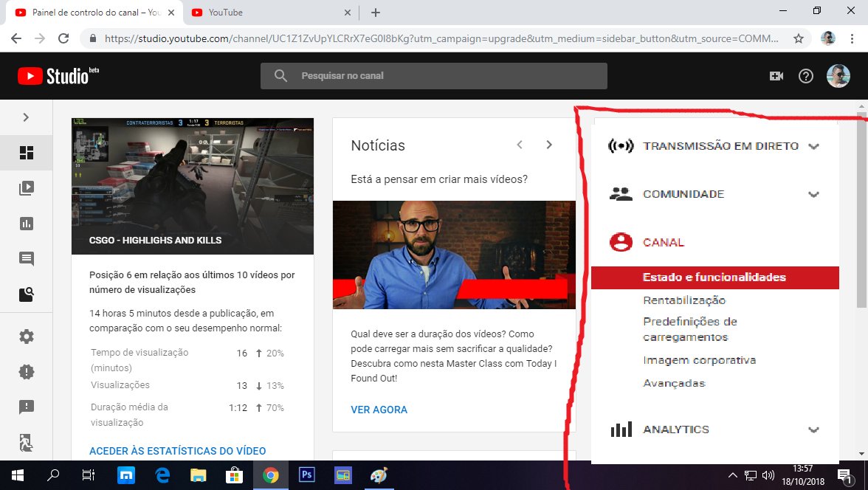Open the Comments icon in the sidebar
The image size is (868, 490).
[26, 258]
